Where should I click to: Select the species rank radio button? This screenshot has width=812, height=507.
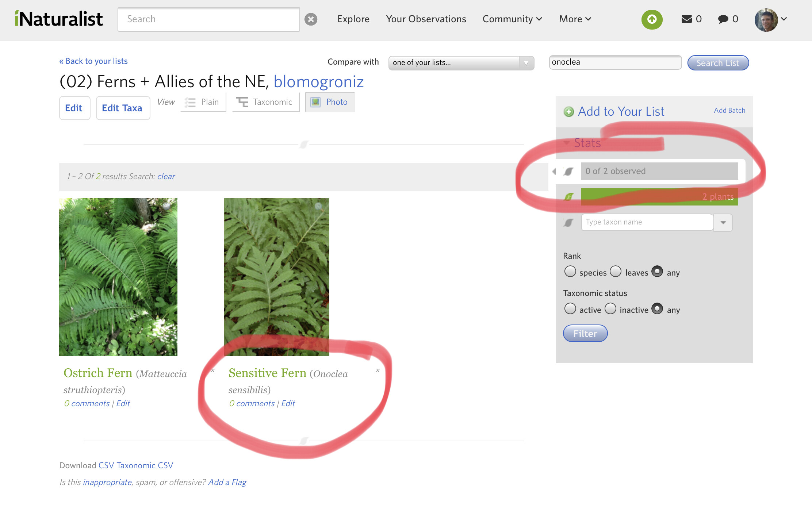(570, 272)
